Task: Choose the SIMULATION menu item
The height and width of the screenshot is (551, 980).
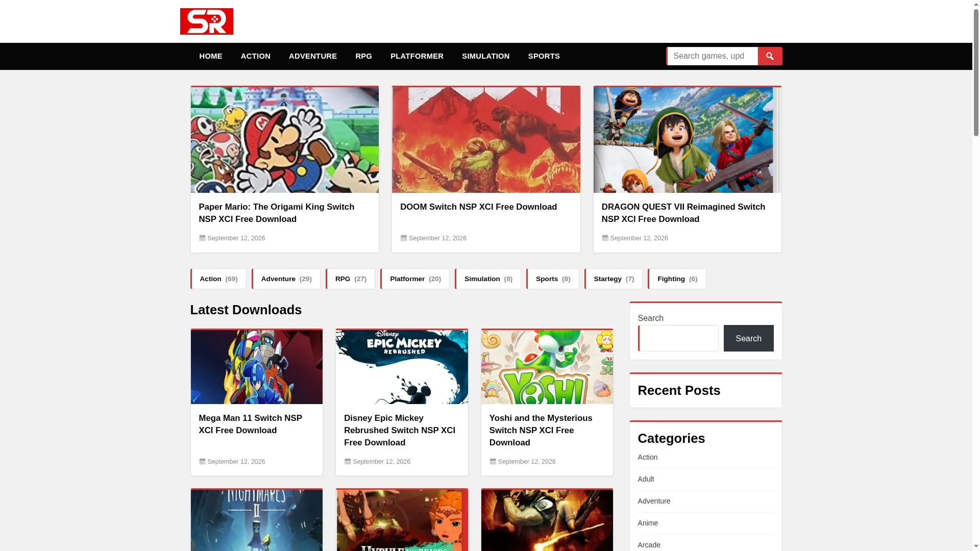Action: [486, 56]
